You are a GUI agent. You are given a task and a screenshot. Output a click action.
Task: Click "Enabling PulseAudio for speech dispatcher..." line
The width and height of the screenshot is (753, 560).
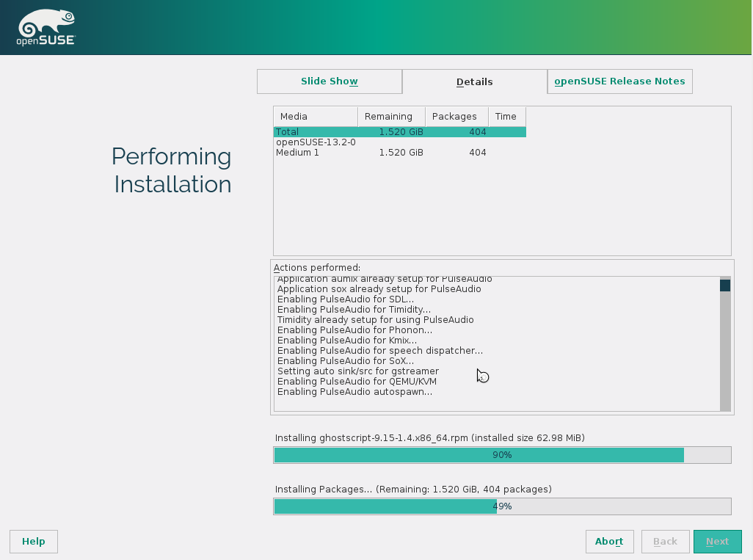point(380,351)
